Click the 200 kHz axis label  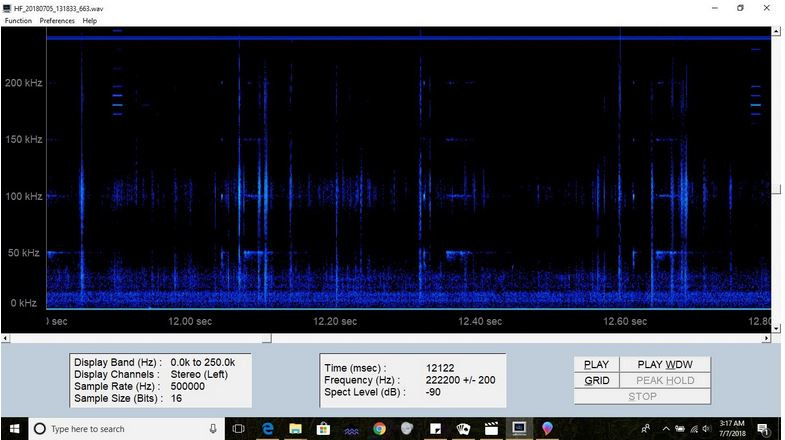(x=24, y=83)
